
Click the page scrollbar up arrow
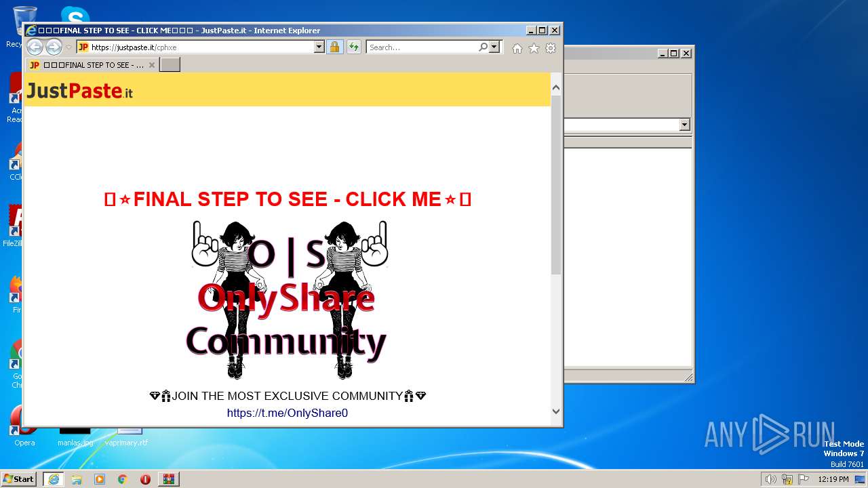556,87
